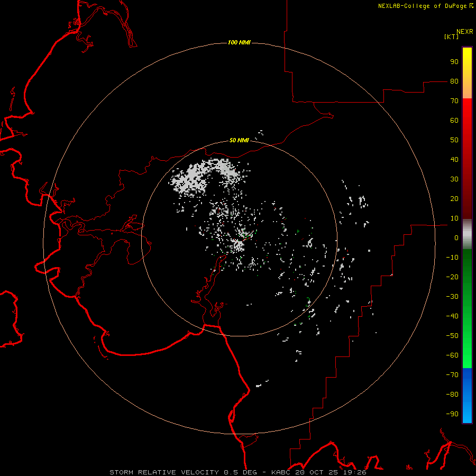Click the -30 scale value
This screenshot has height=476, width=476.
tap(452, 297)
